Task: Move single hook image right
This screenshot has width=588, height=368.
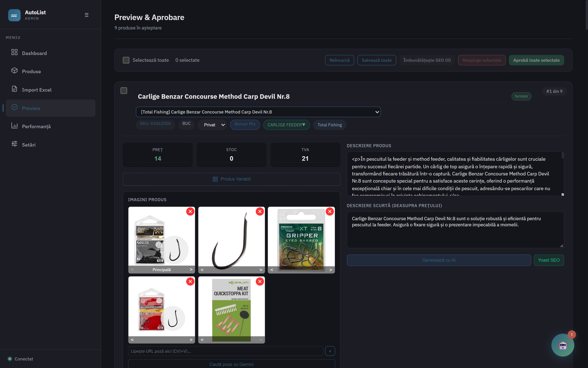Action: click(261, 269)
